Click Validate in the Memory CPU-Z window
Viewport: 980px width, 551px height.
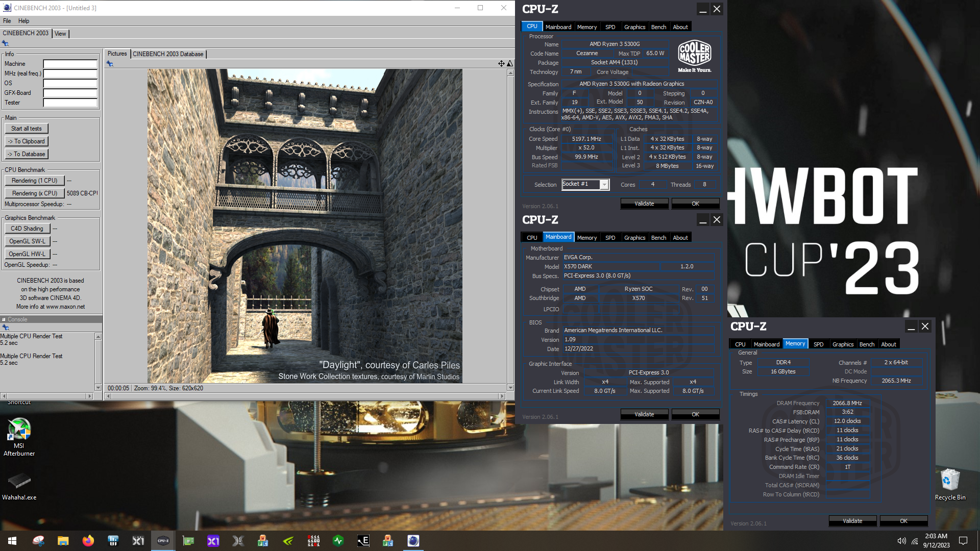[852, 521]
